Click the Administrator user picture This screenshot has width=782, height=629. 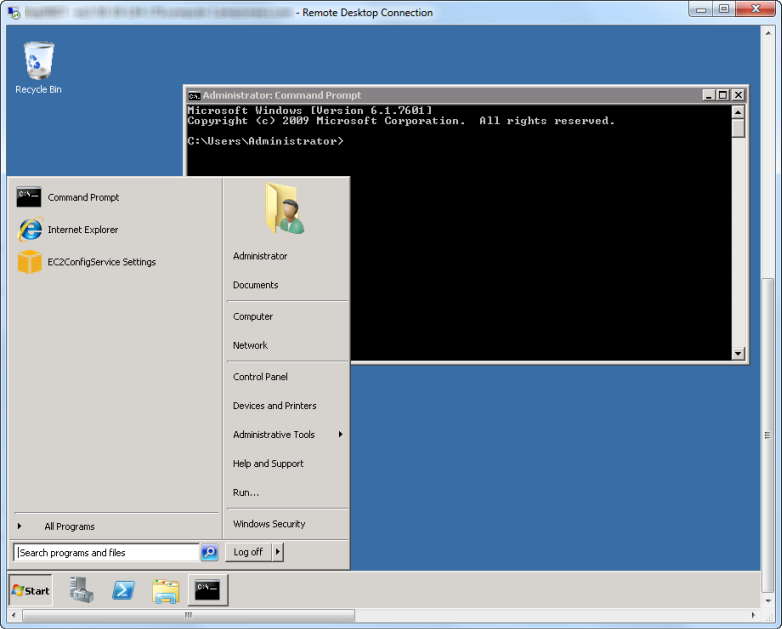pyautogui.click(x=285, y=209)
